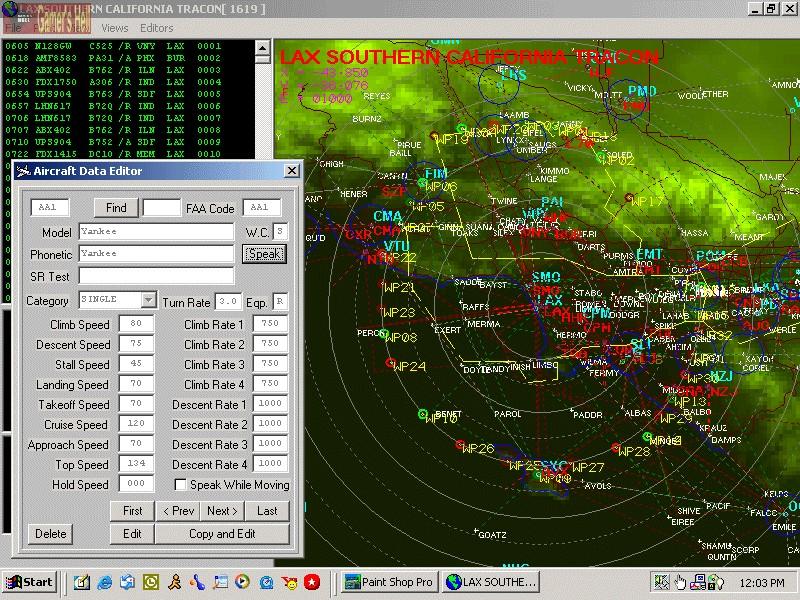Click the Approach Speed field
The height and width of the screenshot is (600, 800).
[136, 443]
